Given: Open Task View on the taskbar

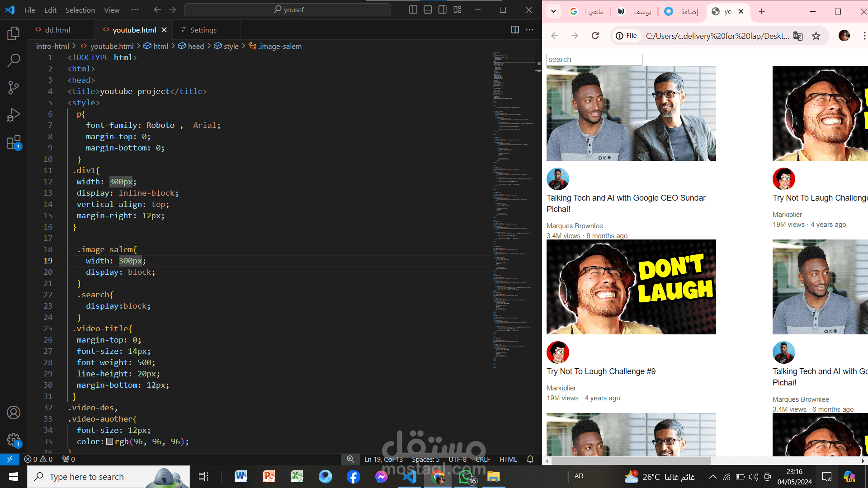Looking at the screenshot, I should [203, 477].
